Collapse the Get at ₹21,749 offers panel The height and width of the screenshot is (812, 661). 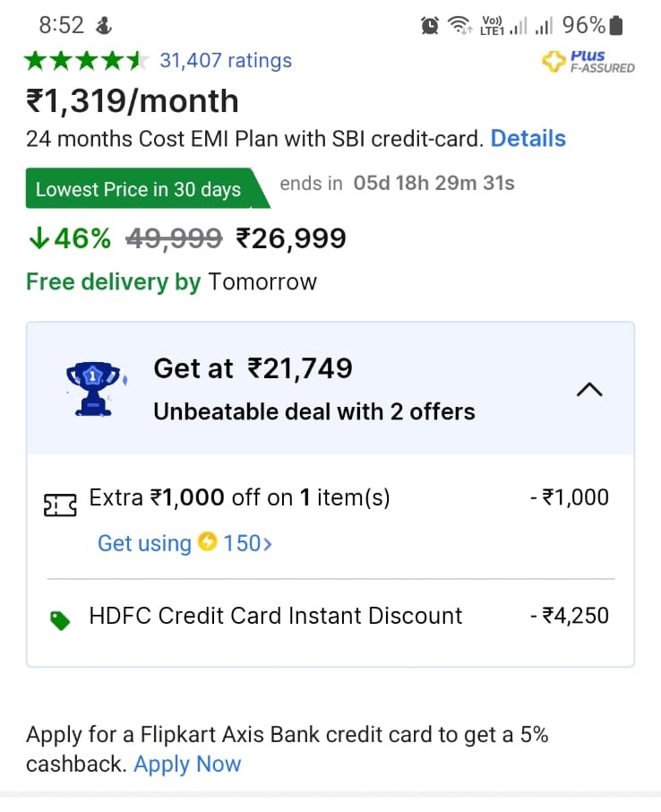[589, 389]
